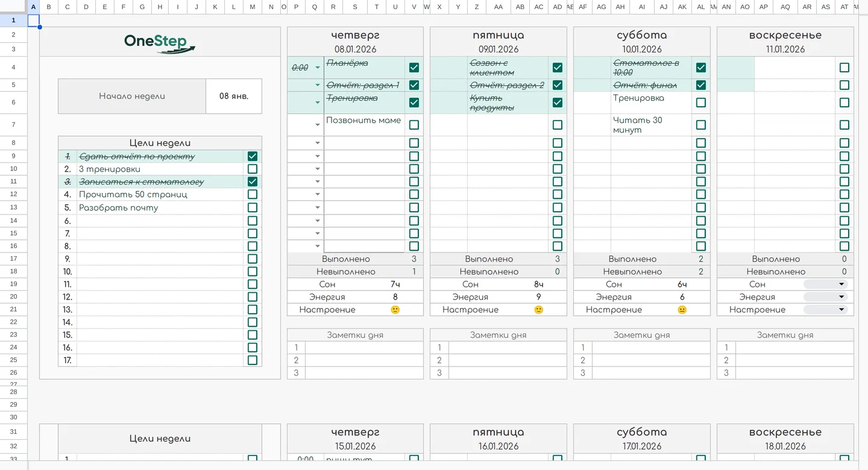
Task: Uncheck the 'Стоматолог в 10:00' checkbox
Action: (701, 67)
